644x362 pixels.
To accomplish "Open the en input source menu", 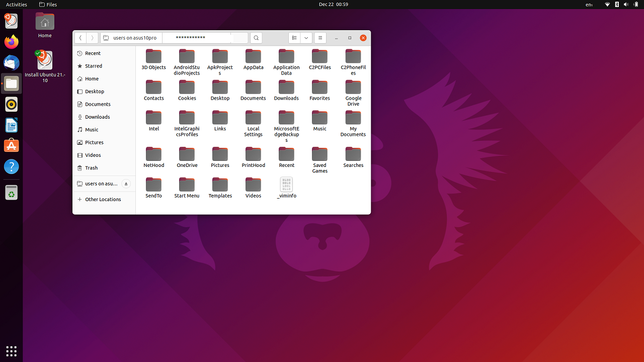I will point(590,5).
